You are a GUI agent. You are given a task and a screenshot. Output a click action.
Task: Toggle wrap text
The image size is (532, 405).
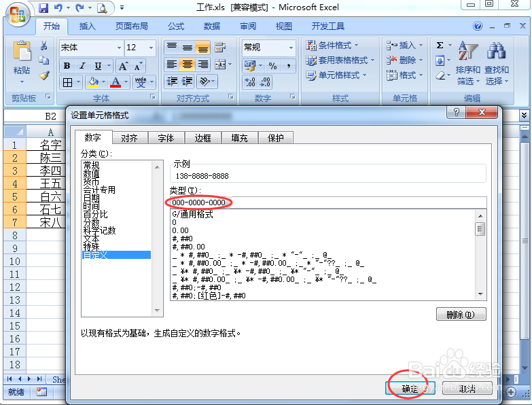point(220,47)
